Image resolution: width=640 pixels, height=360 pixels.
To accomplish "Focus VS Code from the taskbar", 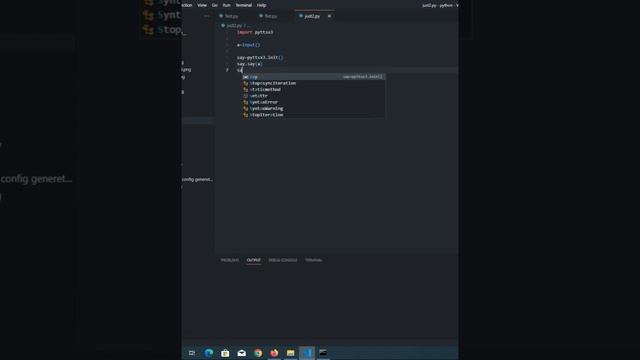I will (307, 353).
